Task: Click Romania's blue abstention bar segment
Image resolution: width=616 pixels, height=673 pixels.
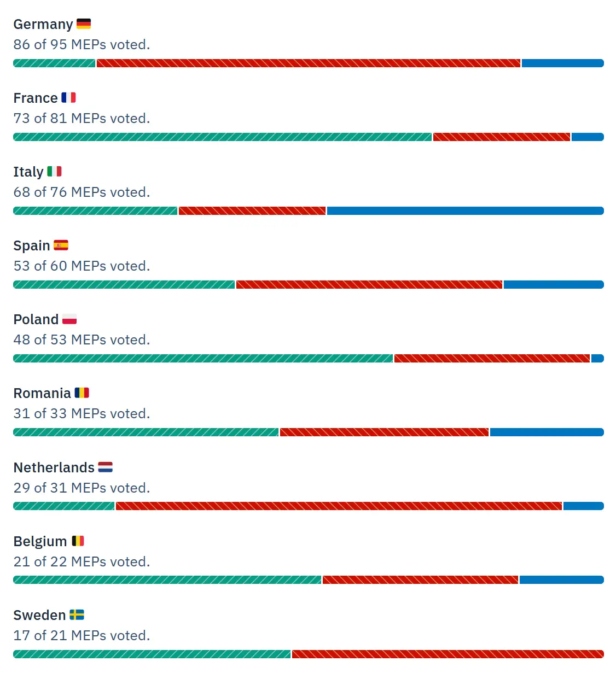Action: pyautogui.click(x=547, y=432)
